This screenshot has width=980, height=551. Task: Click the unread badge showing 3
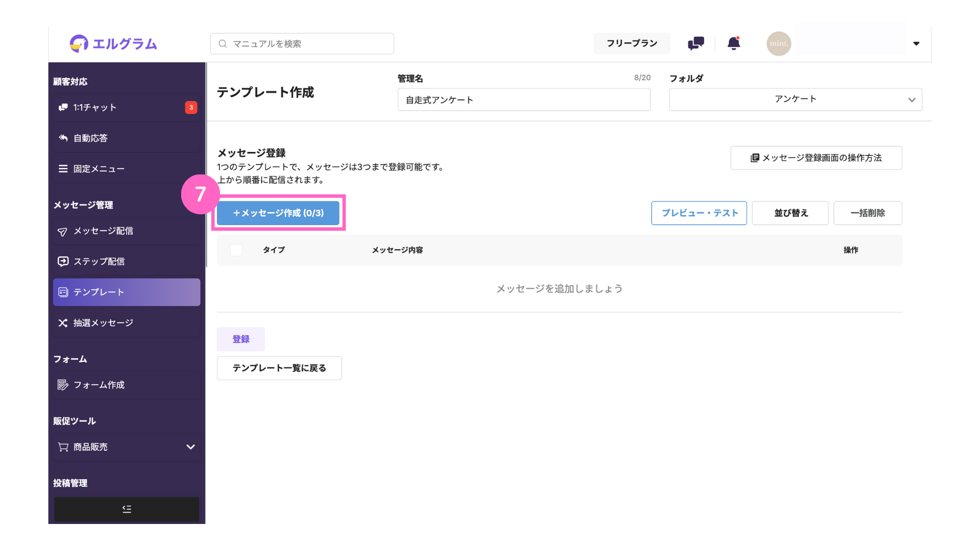point(191,107)
